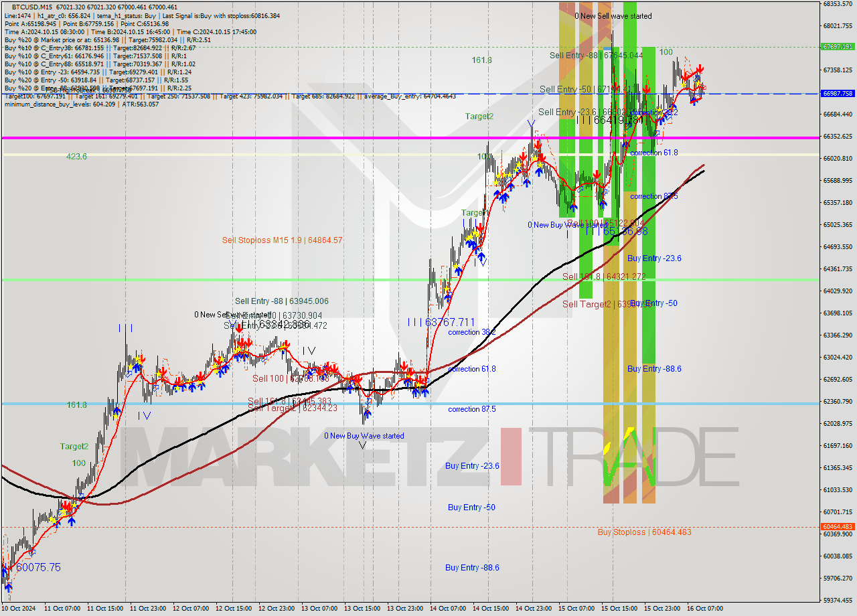
Task: Click the 59374.455 price axis label
Action: pyautogui.click(x=838, y=601)
